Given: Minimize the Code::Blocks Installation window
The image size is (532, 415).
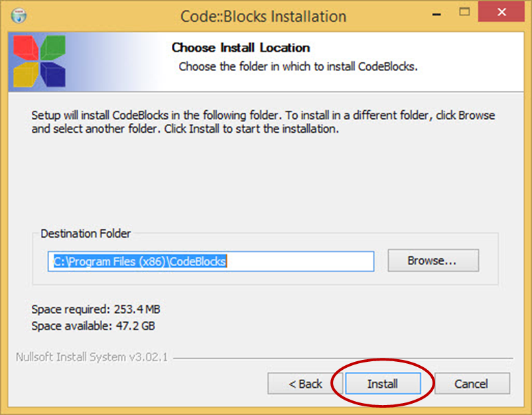Looking at the screenshot, I should click(436, 15).
